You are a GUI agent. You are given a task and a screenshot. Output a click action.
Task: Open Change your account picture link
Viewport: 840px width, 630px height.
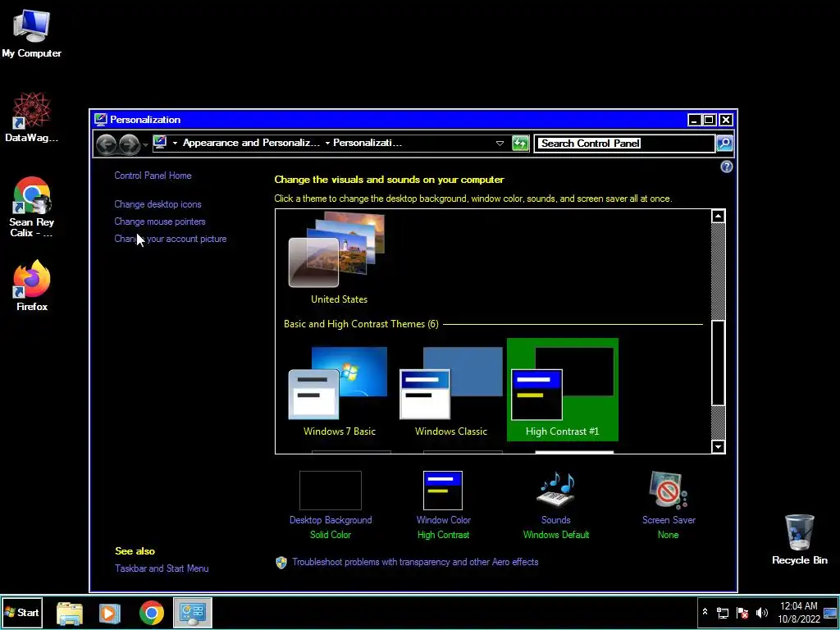pos(171,239)
